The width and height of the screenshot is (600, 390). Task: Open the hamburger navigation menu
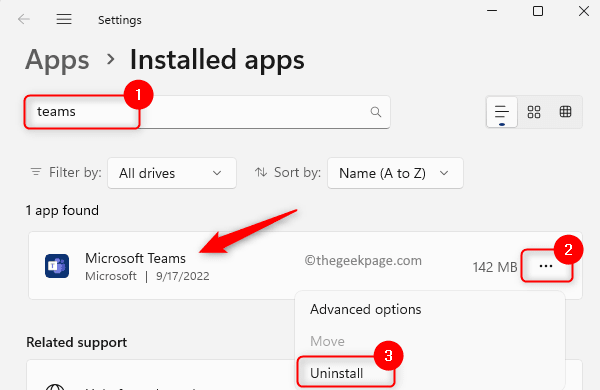tap(64, 19)
